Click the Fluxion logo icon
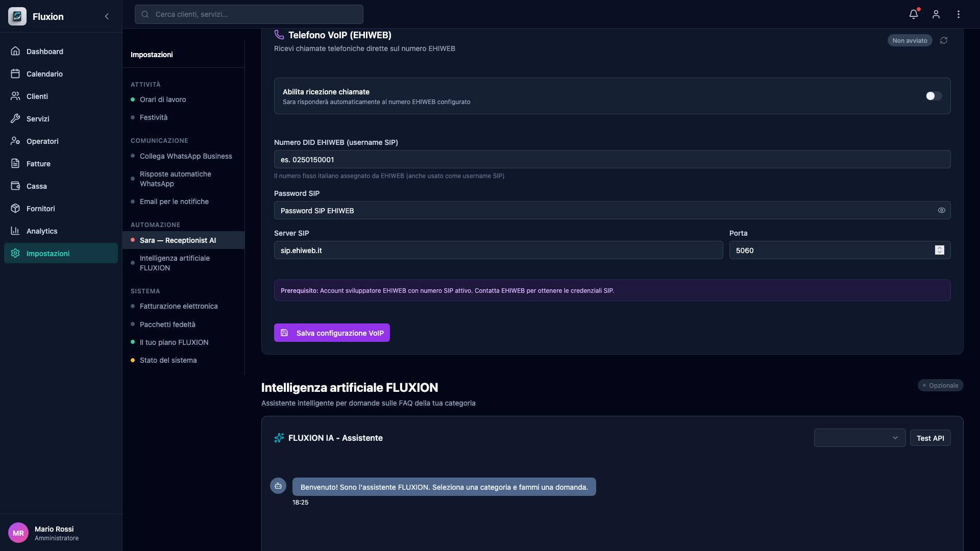Image resolution: width=980 pixels, height=551 pixels. [17, 16]
